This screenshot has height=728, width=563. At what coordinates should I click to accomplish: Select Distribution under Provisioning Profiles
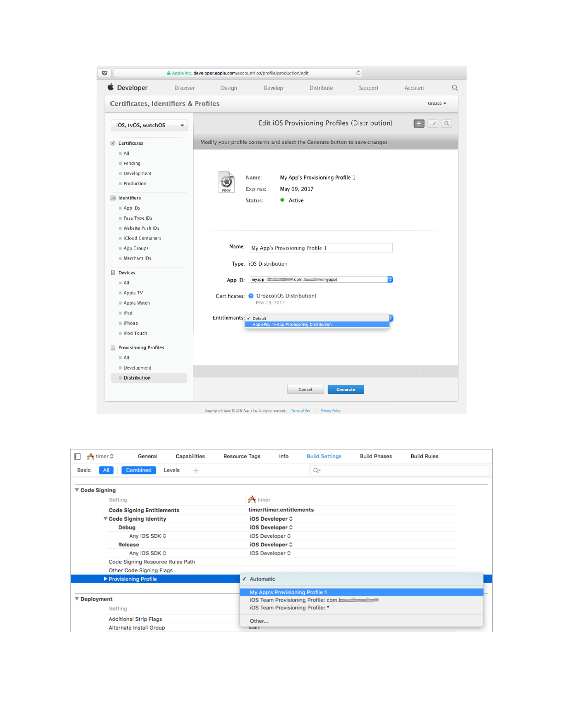(149, 378)
